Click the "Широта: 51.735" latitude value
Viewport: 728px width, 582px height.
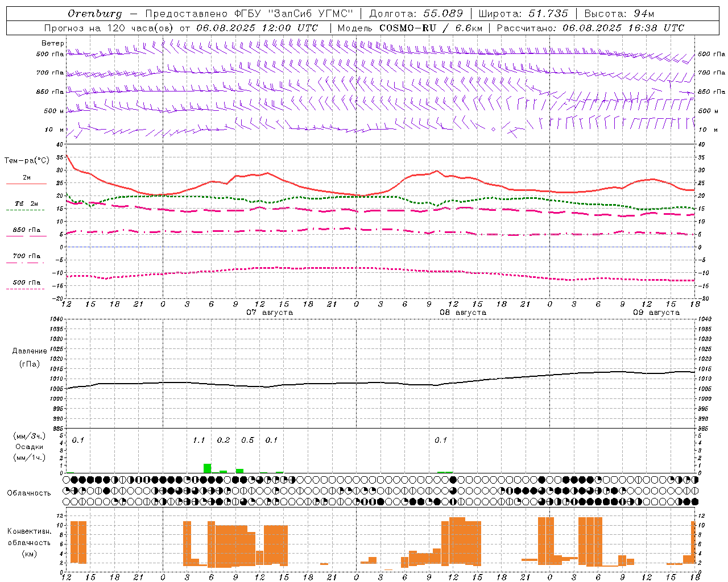click(524, 14)
